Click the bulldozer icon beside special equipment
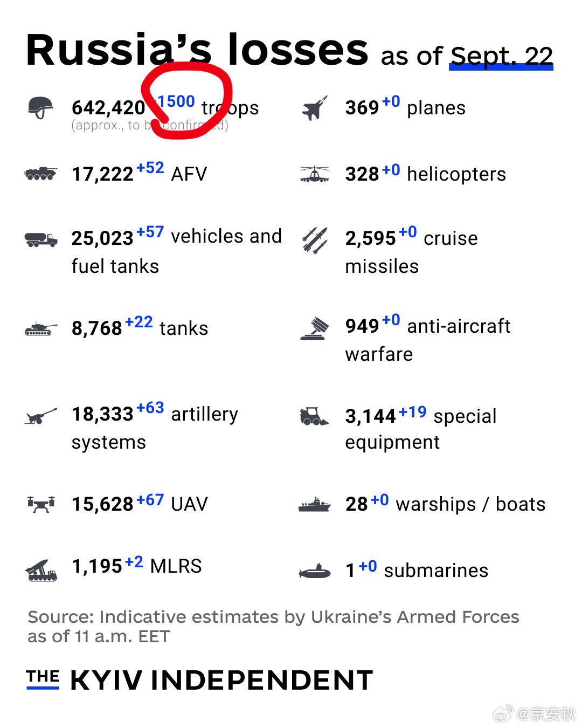 314,416
